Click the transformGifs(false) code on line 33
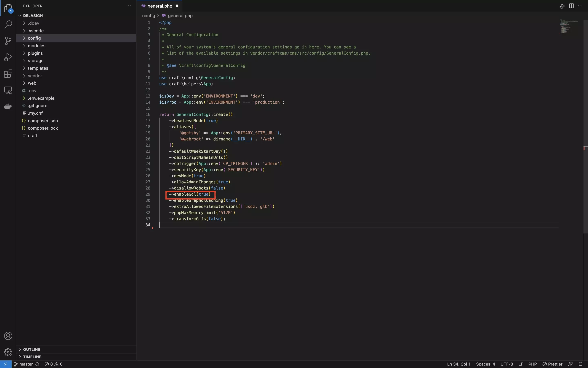The width and height of the screenshot is (588, 368). [x=197, y=219]
